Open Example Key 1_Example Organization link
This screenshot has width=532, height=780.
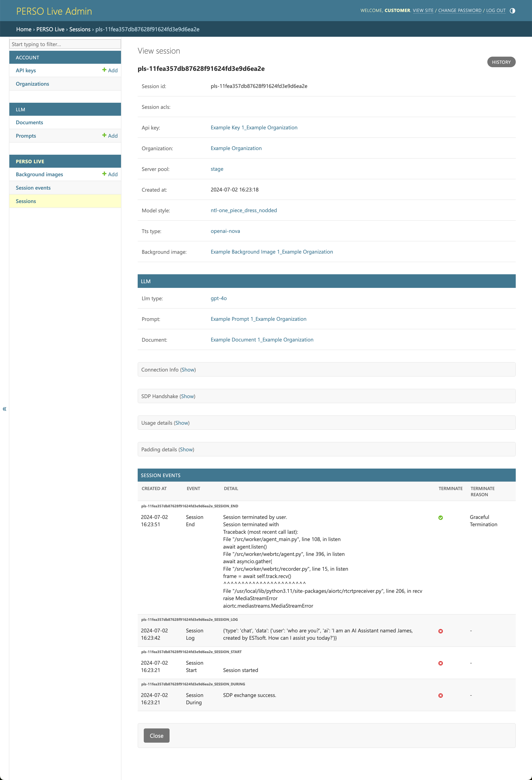click(254, 127)
